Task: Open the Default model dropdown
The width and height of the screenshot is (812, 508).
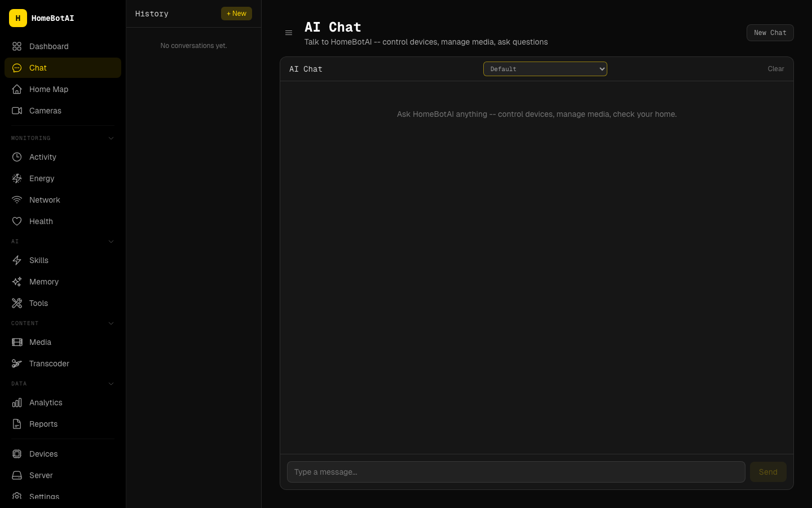Action: [545, 69]
